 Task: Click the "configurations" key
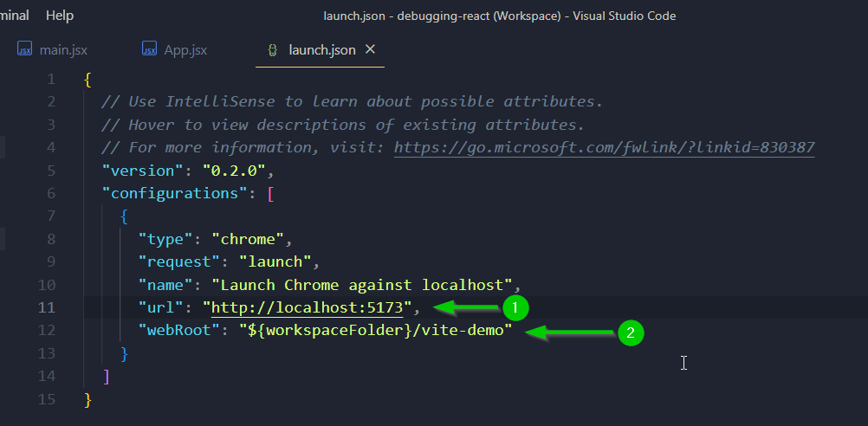tap(175, 194)
